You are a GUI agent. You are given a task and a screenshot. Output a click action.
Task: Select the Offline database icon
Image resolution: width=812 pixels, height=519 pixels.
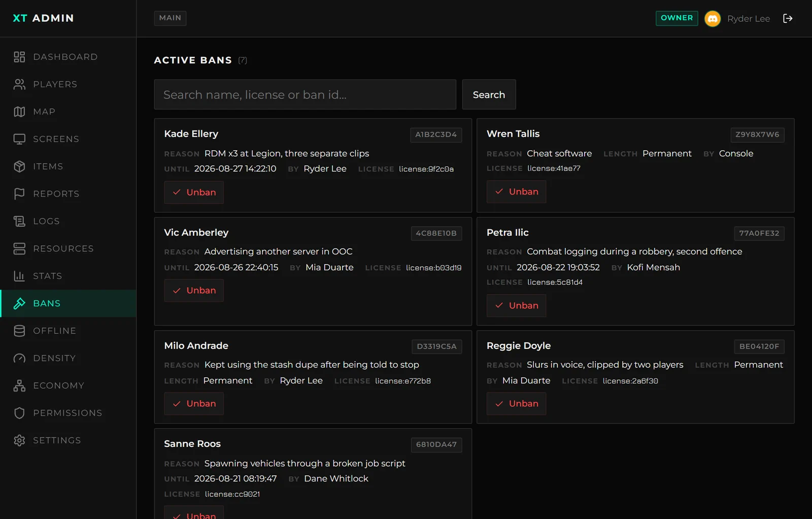19,331
